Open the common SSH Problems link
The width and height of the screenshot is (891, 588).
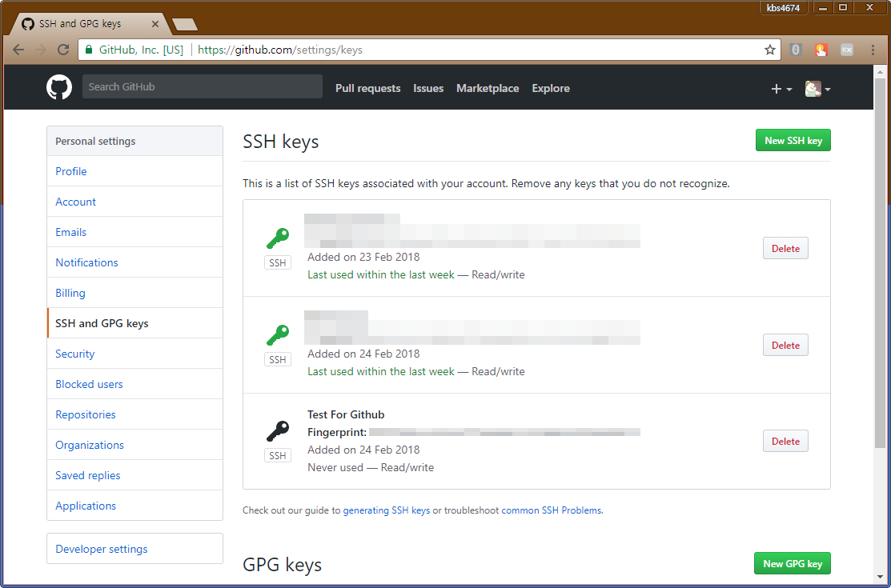[552, 510]
